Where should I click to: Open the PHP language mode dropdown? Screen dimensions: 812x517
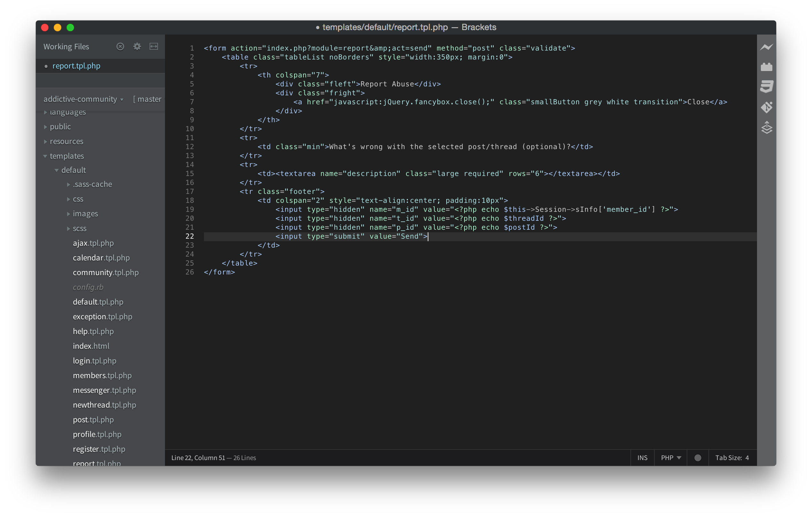(671, 457)
